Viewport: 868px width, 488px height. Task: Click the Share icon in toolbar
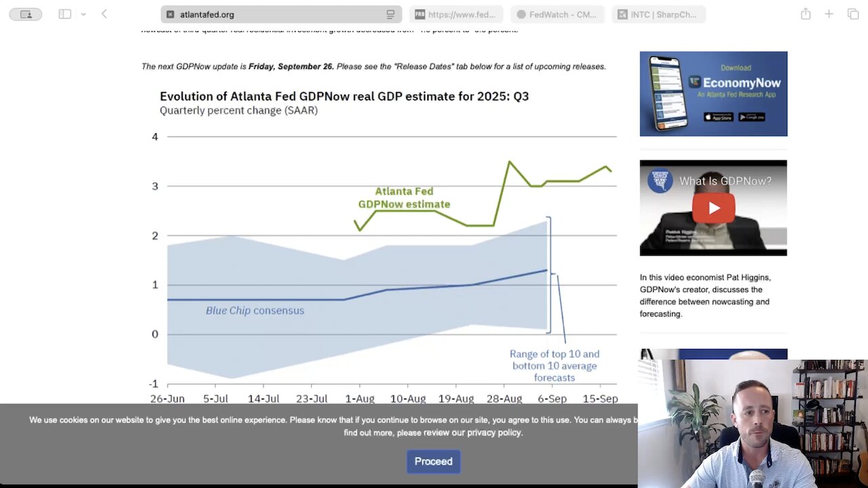coord(806,14)
